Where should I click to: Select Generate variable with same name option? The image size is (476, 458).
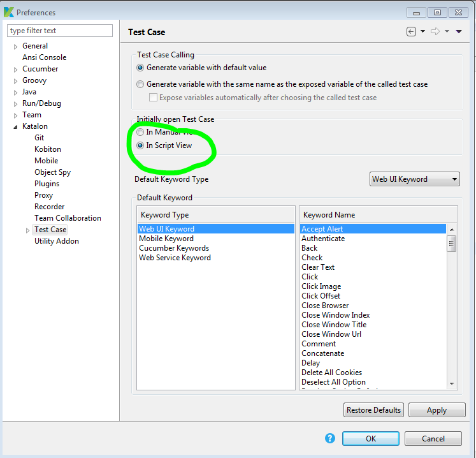pyautogui.click(x=140, y=84)
